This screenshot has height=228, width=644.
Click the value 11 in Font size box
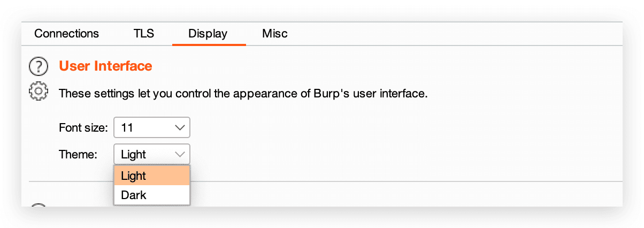coord(127,128)
